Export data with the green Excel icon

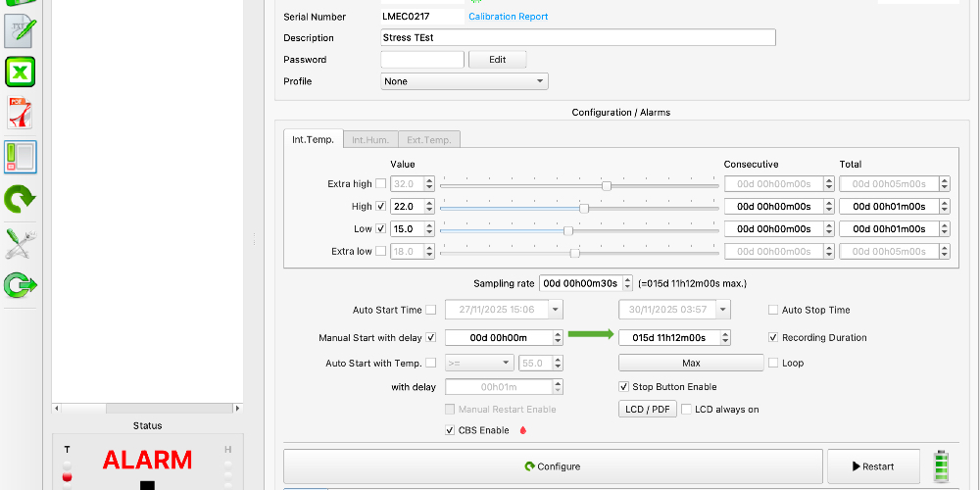pyautogui.click(x=20, y=72)
